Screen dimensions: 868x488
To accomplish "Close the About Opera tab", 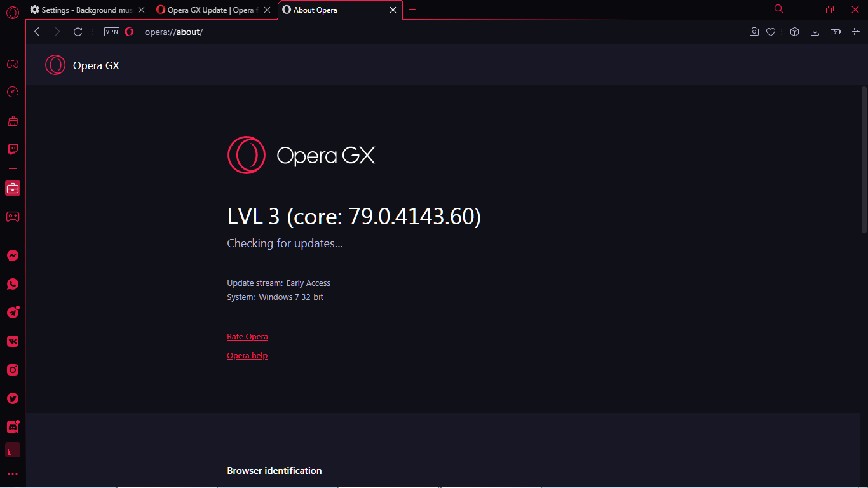I will coord(393,10).
